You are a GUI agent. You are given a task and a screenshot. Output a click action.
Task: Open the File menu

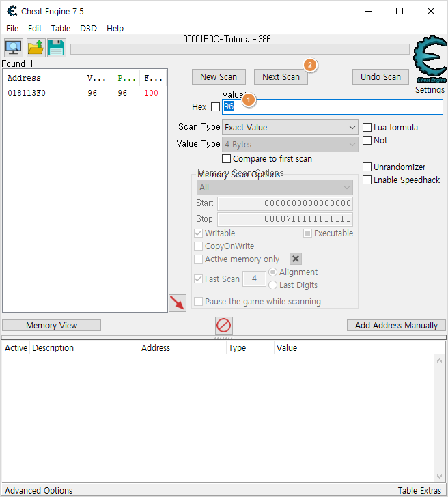tap(12, 29)
